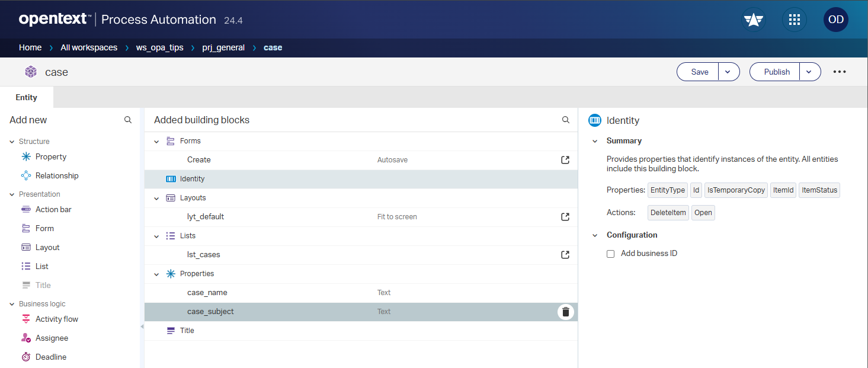Select the case_name property row
This screenshot has height=368, width=868.
pos(267,293)
